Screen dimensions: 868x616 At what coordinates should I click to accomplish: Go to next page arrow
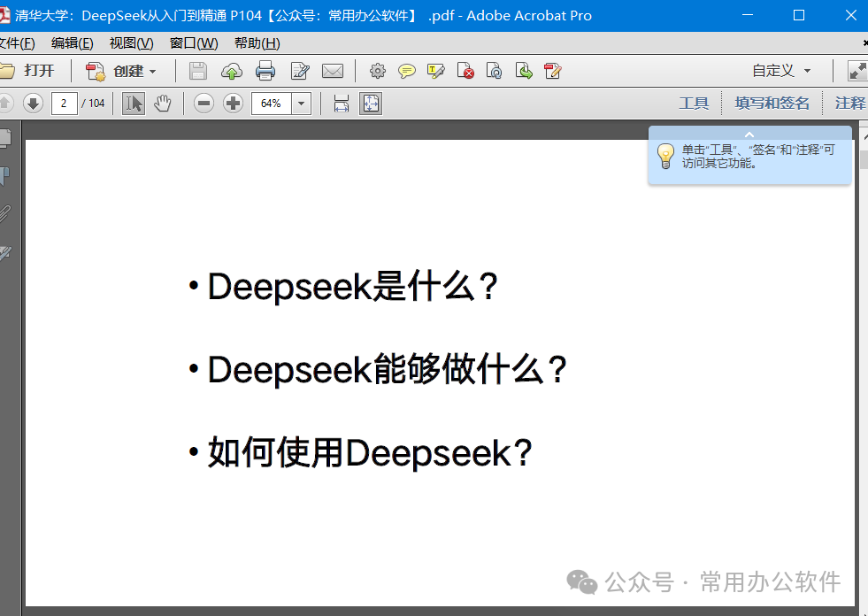click(x=34, y=104)
